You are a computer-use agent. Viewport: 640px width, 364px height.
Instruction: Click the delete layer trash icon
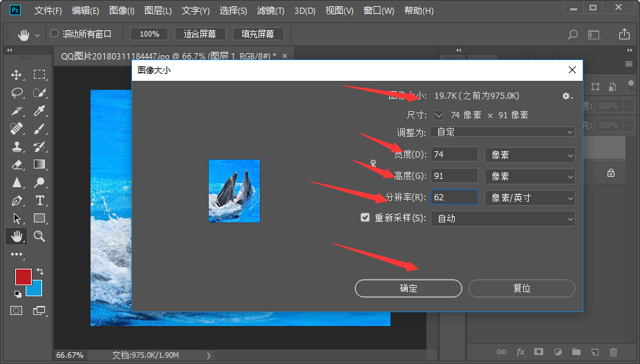[x=613, y=352]
